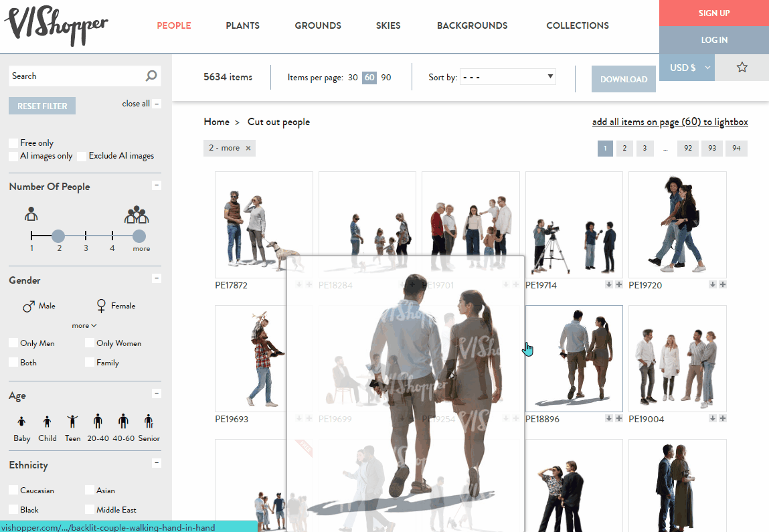Check the Only Men option
This screenshot has width=769, height=532.
click(14, 343)
